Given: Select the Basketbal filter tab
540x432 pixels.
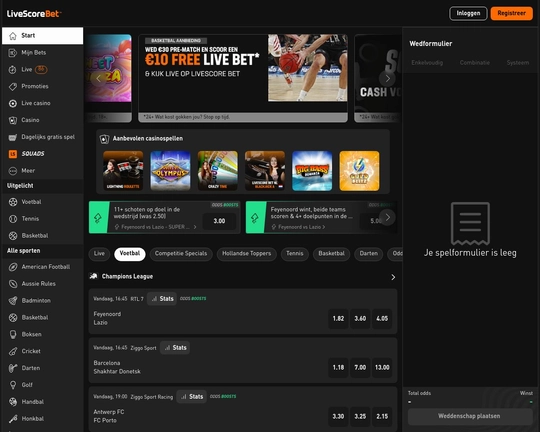Looking at the screenshot, I should click(331, 254).
